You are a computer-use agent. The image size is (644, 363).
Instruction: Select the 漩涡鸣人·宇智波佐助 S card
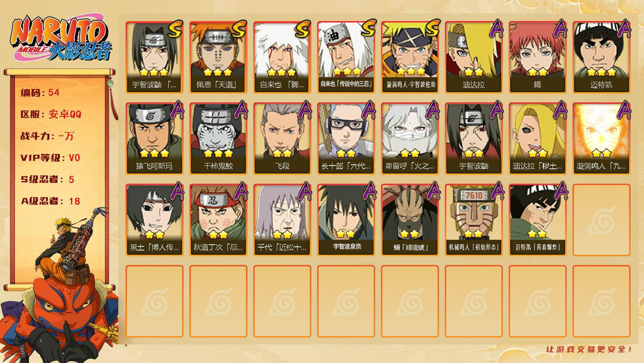410,57
